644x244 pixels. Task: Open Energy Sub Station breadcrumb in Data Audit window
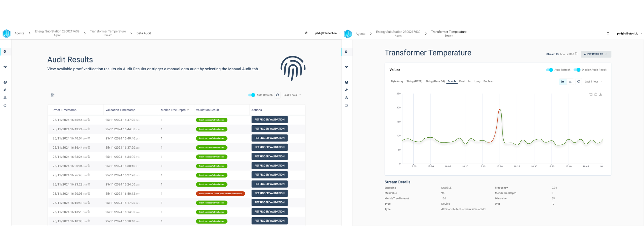[57, 33]
